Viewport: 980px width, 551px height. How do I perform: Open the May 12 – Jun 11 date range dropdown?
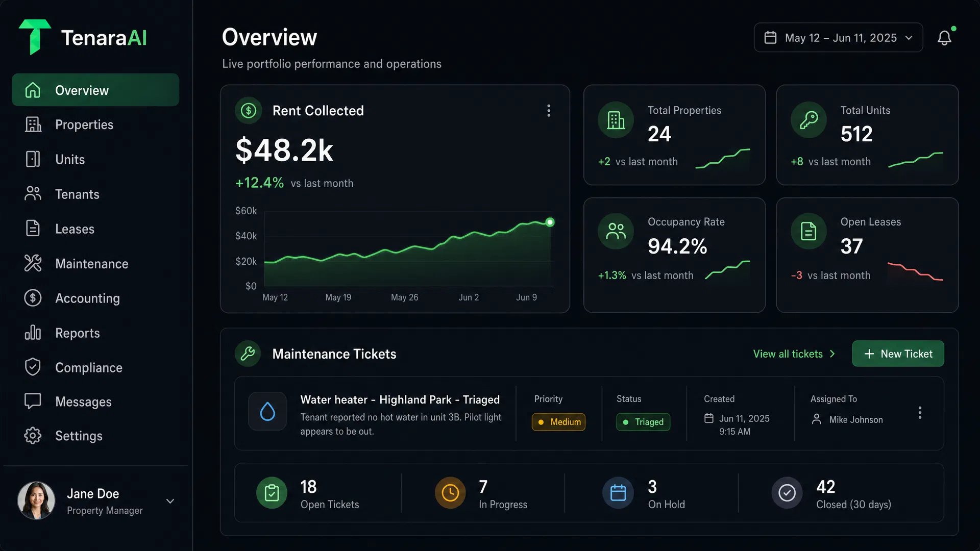(838, 38)
